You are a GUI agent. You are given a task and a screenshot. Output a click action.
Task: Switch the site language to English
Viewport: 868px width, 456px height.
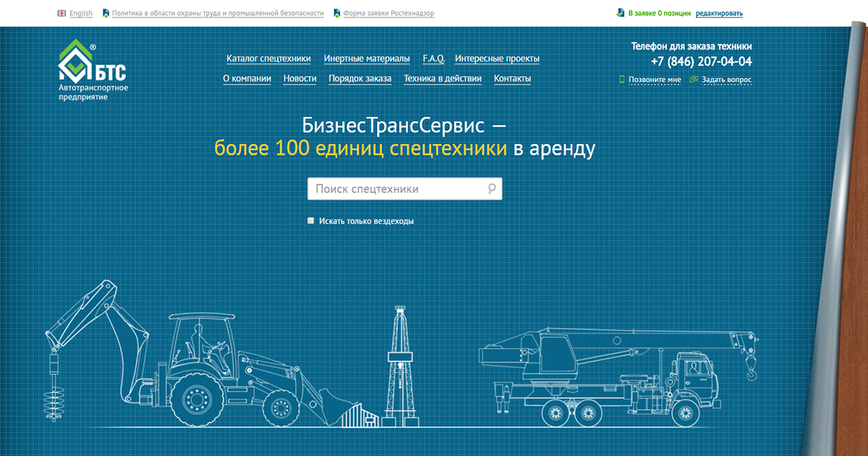pos(80,13)
